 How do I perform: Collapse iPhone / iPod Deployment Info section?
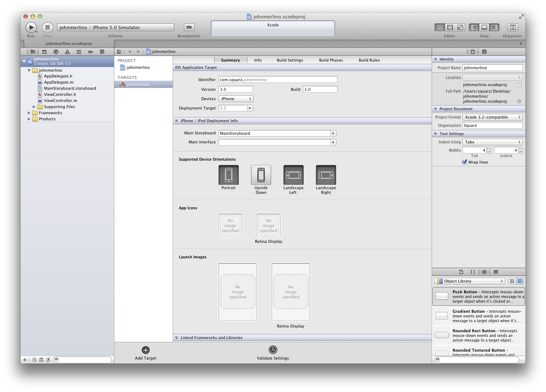[177, 121]
